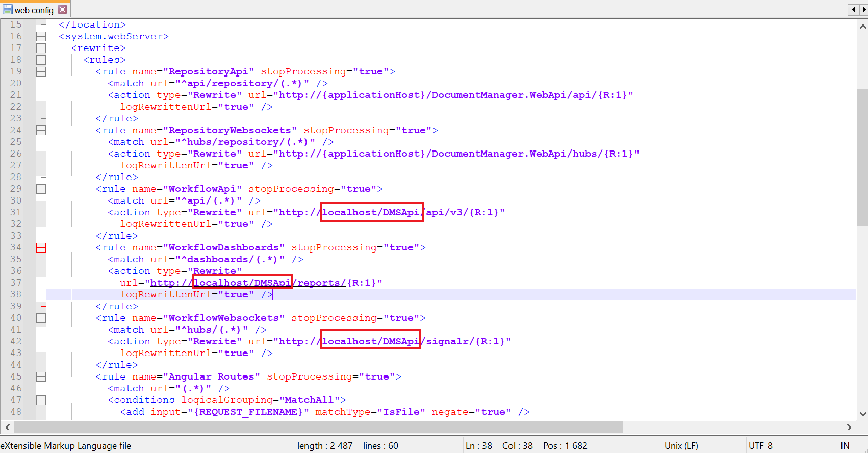Screen dimensions: 868x453
Task: Click the Col : 38 status entry
Action: point(518,445)
